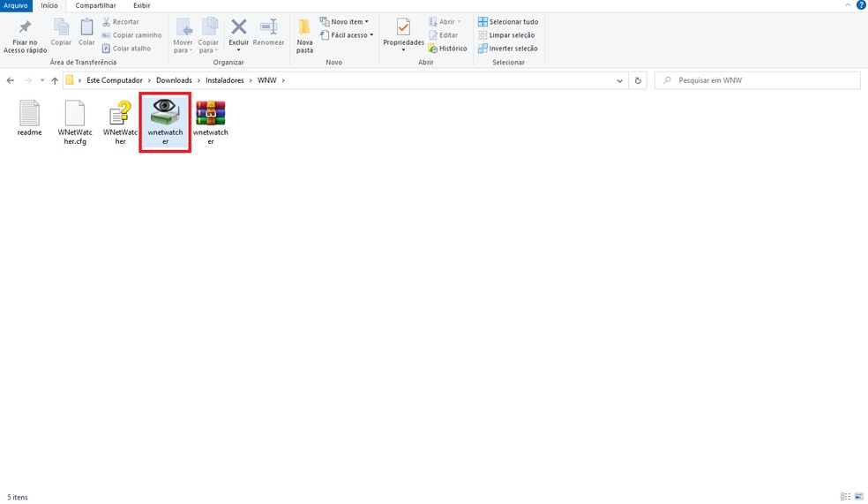Select all items with Selecionar tudo
The height and width of the screenshot is (504, 868).
[x=508, y=21]
